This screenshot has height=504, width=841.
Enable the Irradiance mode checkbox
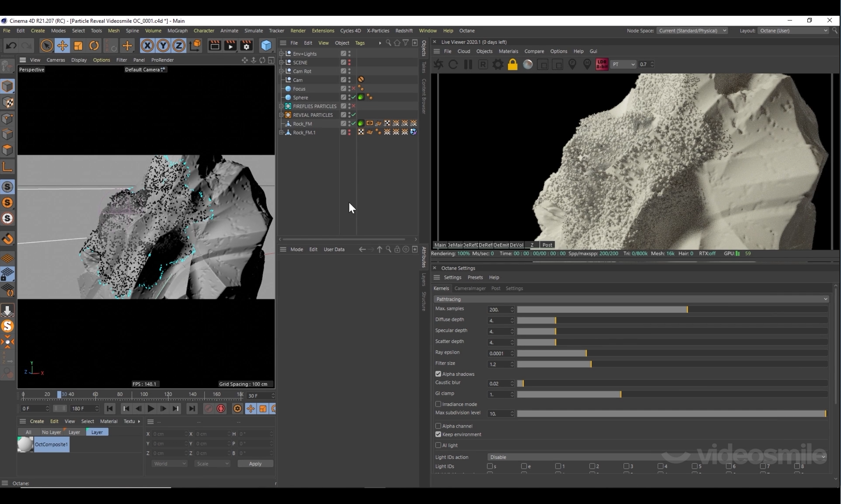pos(438,404)
